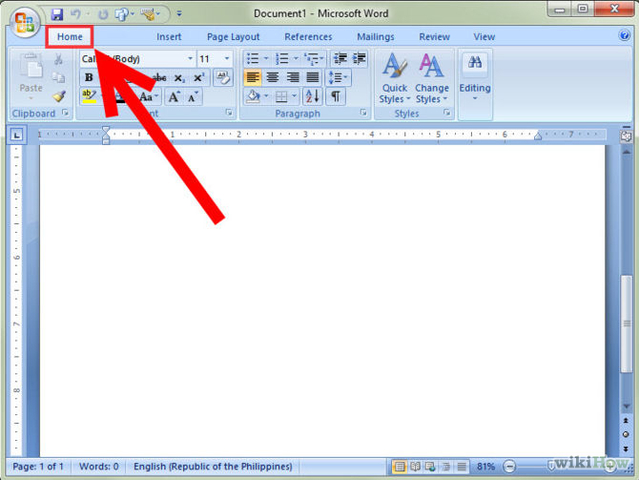The height and width of the screenshot is (480, 639).
Task: Expand the bullets library arrow
Action: point(266,59)
